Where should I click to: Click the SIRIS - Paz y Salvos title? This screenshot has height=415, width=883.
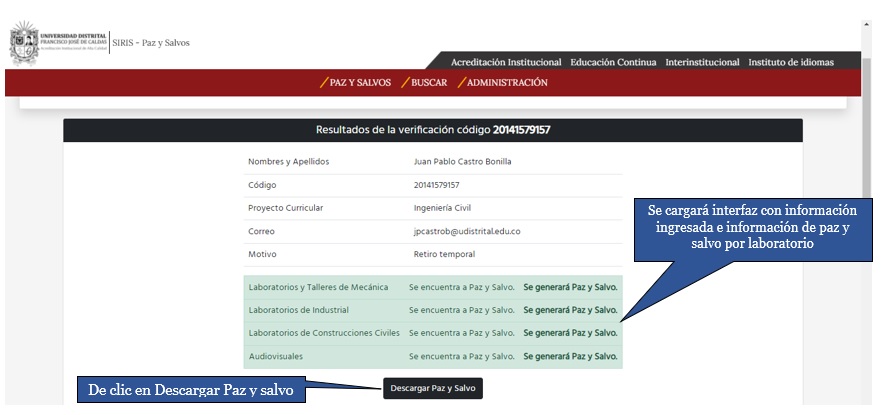(151, 43)
